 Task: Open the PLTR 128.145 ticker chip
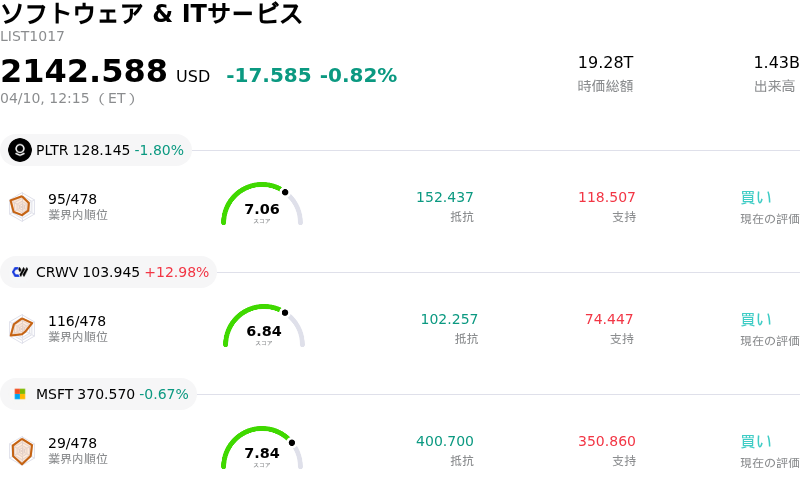click(96, 150)
